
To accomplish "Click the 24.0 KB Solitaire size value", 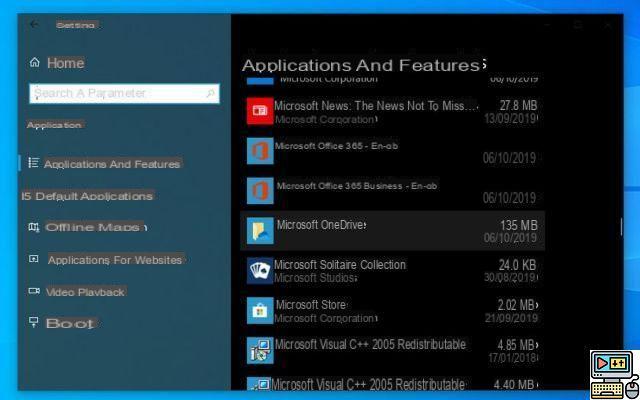I will click(x=517, y=265).
